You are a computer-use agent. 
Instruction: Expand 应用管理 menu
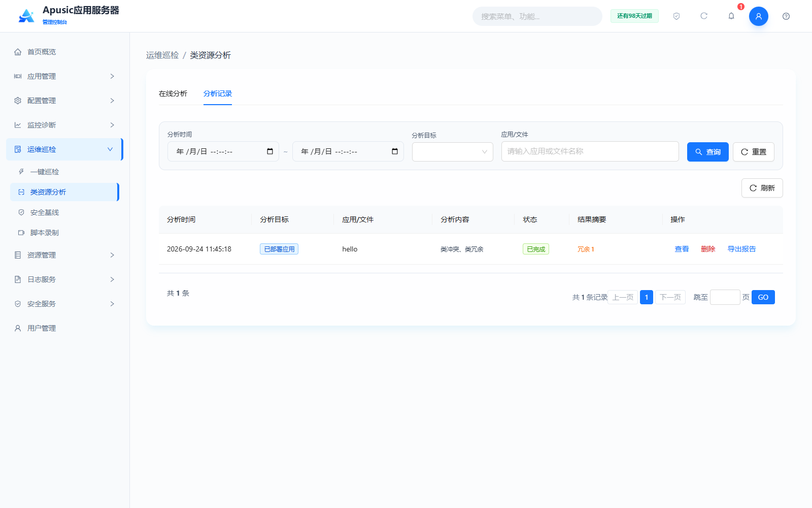(x=64, y=76)
